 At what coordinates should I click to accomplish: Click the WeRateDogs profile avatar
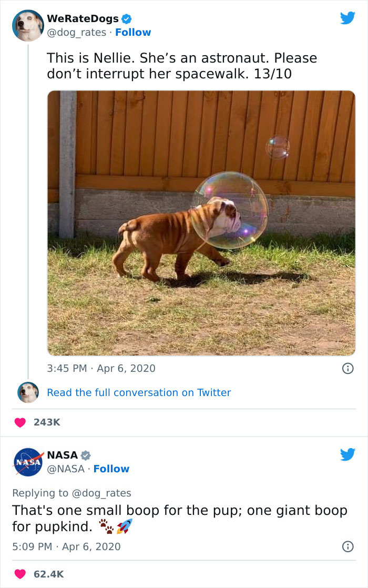click(27, 26)
